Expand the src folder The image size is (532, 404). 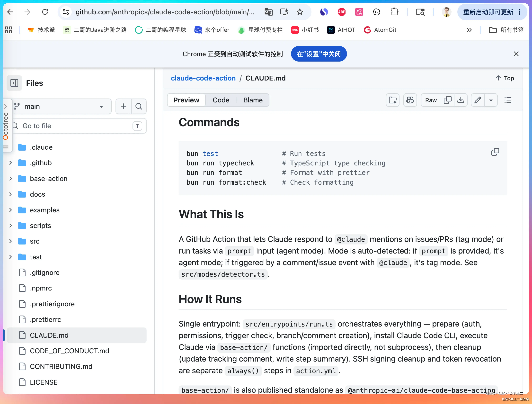[11, 241]
